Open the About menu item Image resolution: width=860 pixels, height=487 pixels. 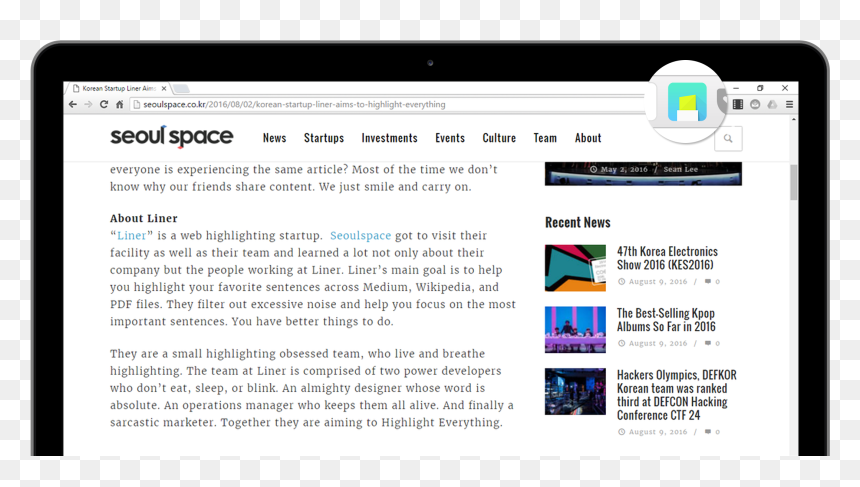[588, 138]
